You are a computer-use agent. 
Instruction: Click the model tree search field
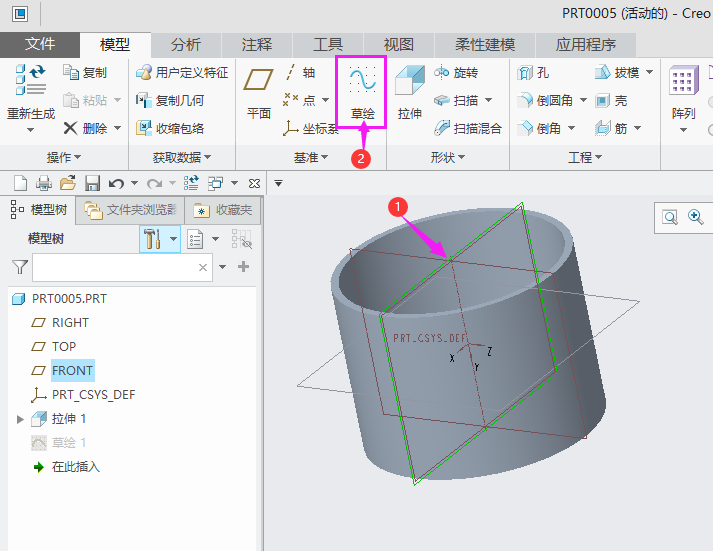click(113, 267)
